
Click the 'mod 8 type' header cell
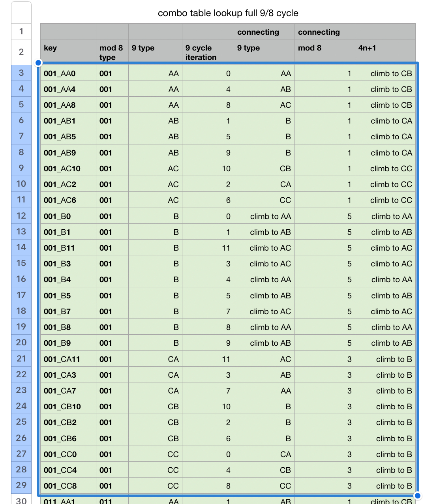112,52
